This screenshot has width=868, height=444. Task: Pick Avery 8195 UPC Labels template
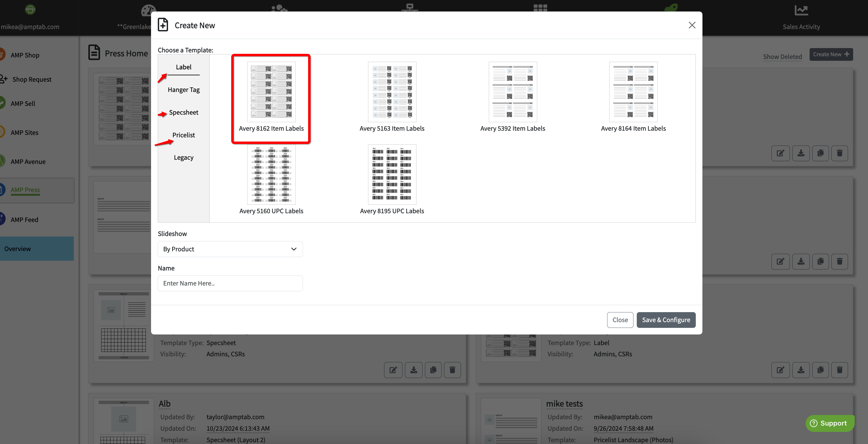(392, 175)
